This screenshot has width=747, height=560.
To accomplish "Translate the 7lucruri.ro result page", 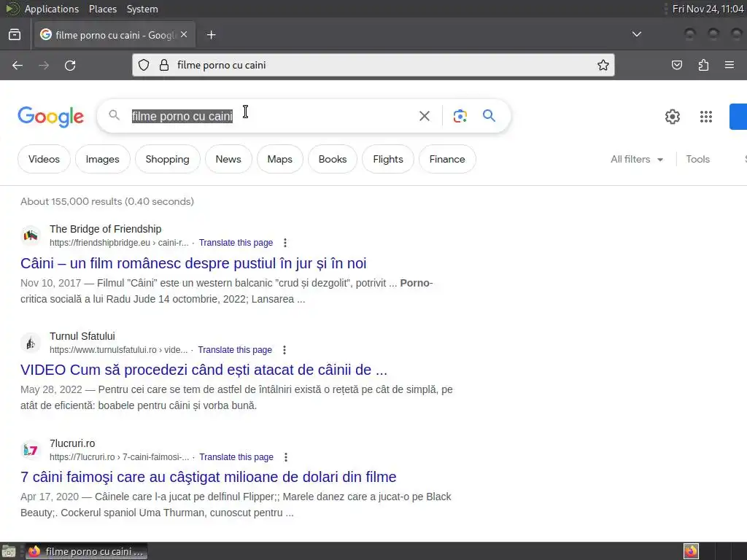I will (x=236, y=457).
